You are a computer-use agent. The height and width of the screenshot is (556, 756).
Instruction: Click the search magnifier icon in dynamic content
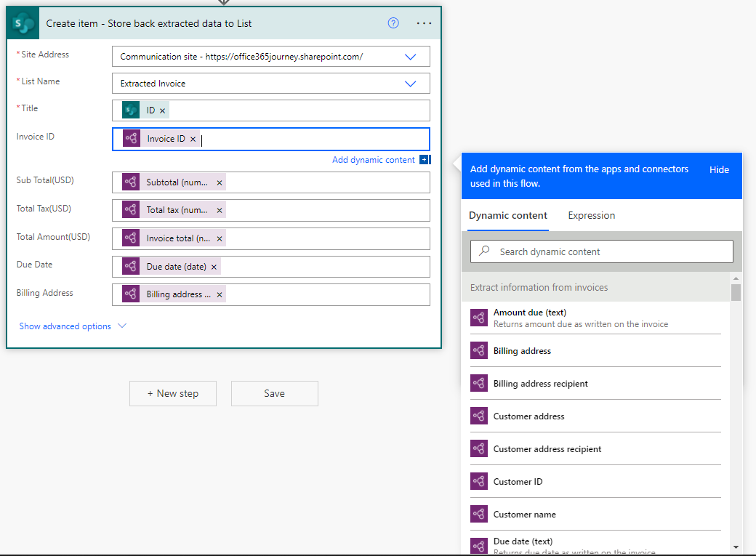click(x=485, y=251)
